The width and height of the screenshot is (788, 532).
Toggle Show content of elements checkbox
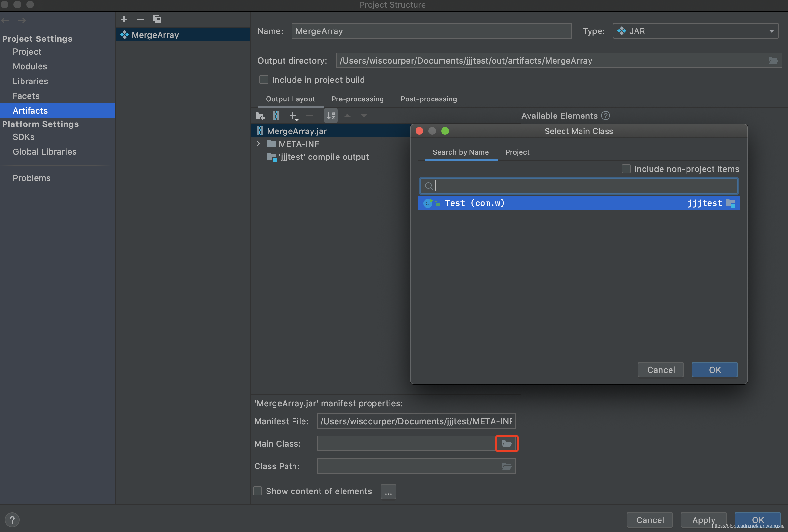click(258, 491)
